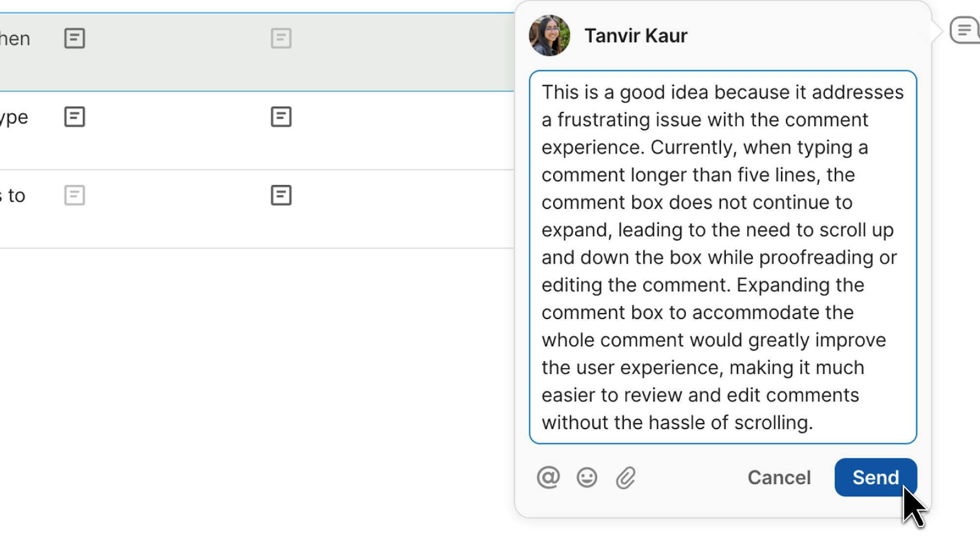Image resolution: width=980 pixels, height=551 pixels.
Task: Open the faded second note icon in the highlighted row
Action: [281, 38]
